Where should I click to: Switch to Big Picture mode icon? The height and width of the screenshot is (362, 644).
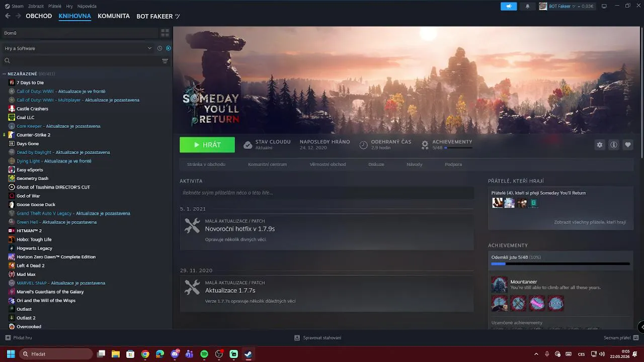[604, 6]
